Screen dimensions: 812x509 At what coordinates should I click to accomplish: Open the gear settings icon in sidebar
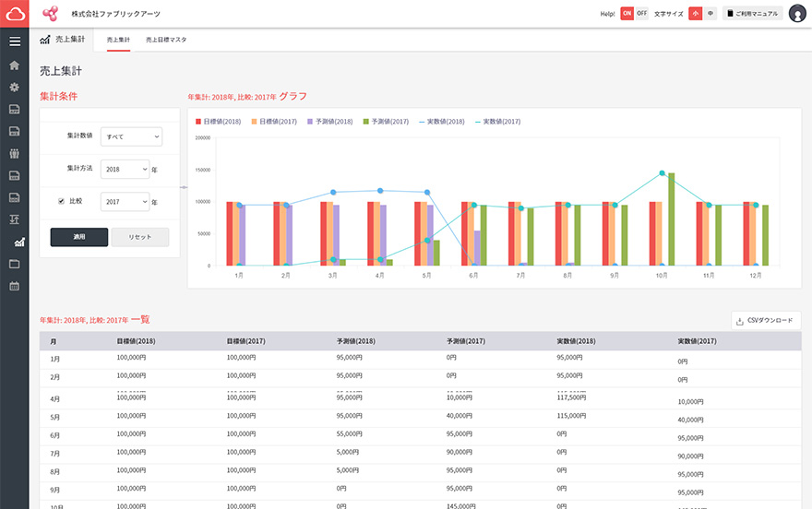click(x=15, y=87)
